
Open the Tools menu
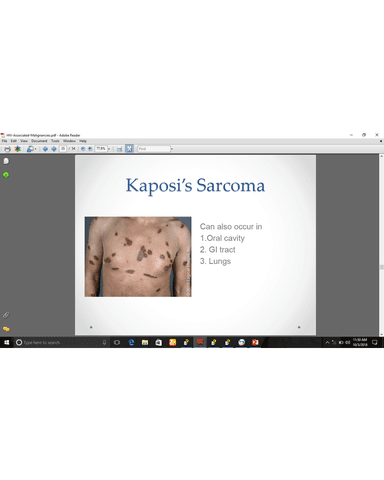coord(55,141)
